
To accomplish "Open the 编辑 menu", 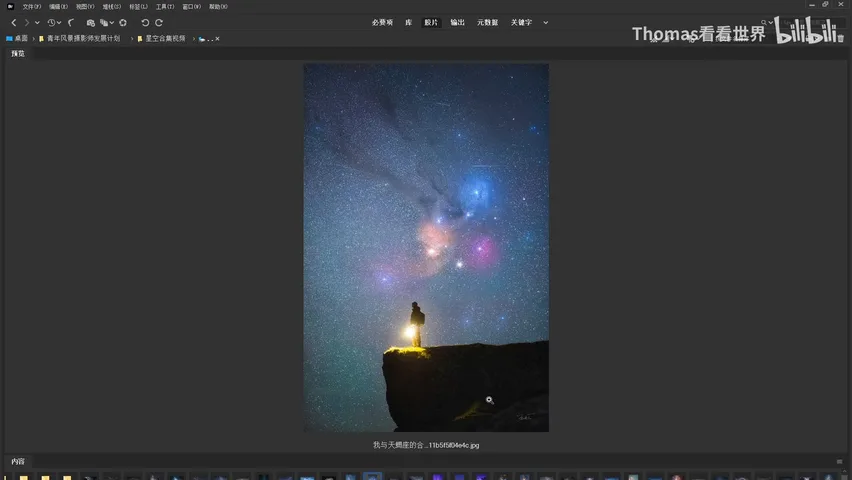I will [58, 7].
